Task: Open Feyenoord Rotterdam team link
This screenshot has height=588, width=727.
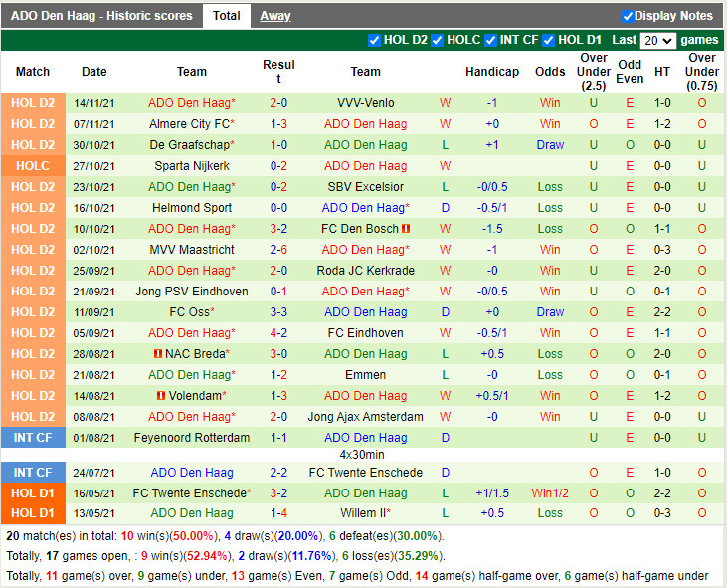Action: click(x=192, y=438)
